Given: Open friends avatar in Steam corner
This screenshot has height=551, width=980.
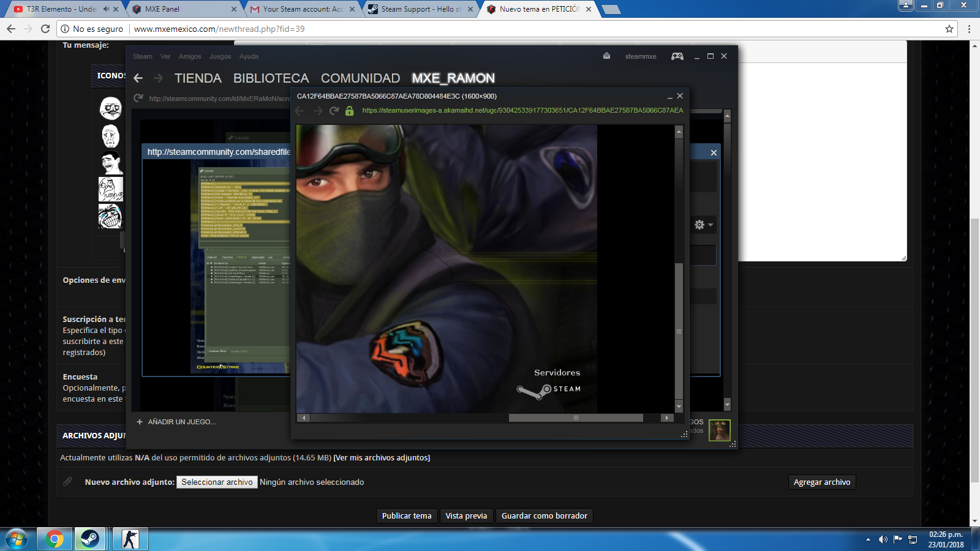Looking at the screenshot, I should pos(720,430).
